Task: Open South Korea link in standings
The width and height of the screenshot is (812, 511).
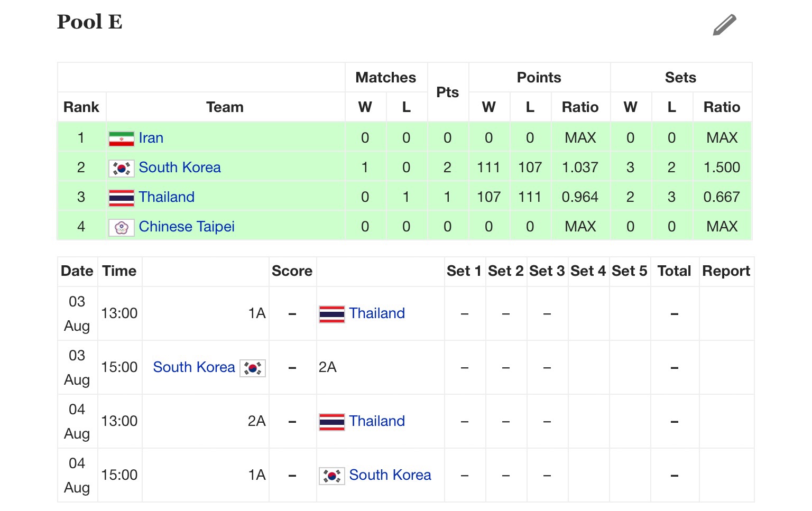Action: tap(180, 168)
